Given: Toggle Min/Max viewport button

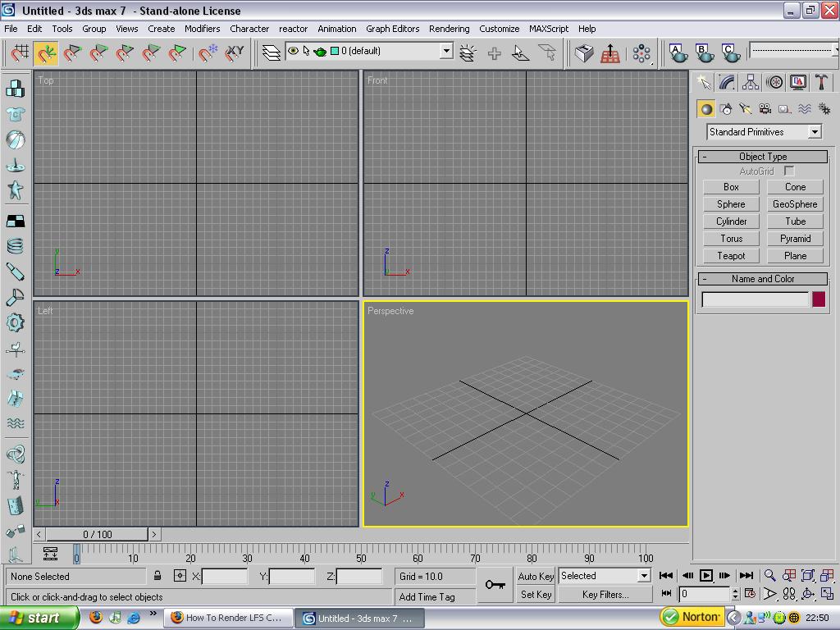Looking at the screenshot, I should 828,594.
